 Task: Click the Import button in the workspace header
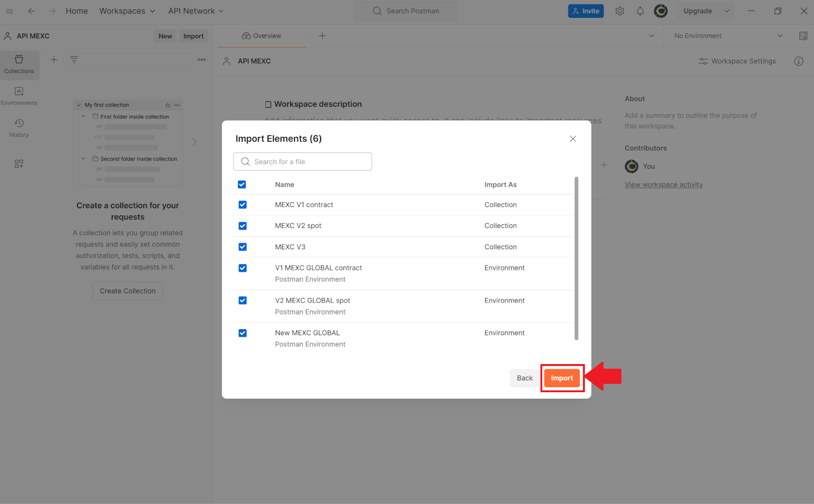(193, 36)
